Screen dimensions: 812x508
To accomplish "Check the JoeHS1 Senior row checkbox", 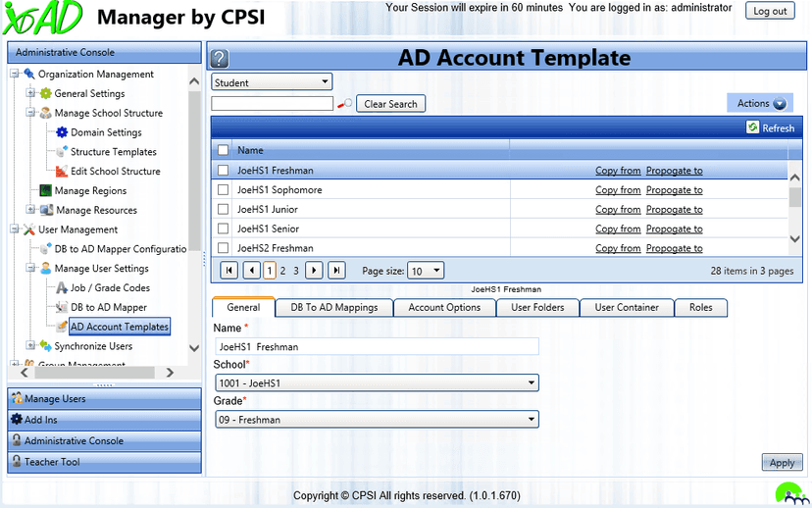I will (224, 229).
